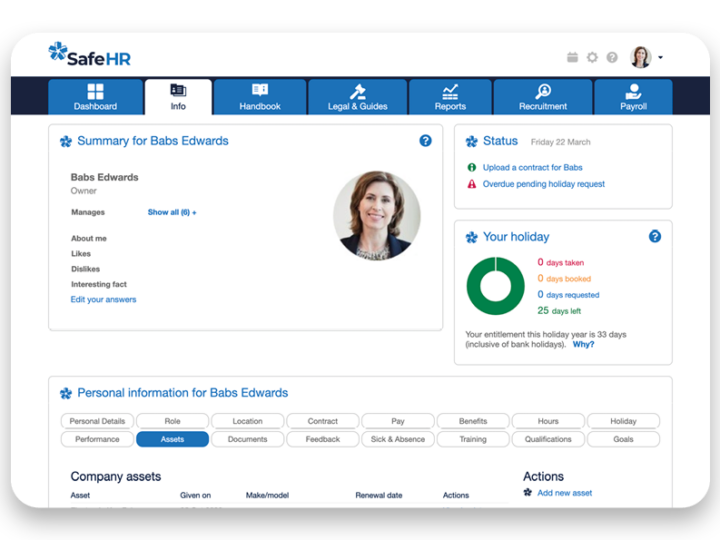The width and height of the screenshot is (720, 540).
Task: Click the header help question mark icon
Action: (x=612, y=58)
